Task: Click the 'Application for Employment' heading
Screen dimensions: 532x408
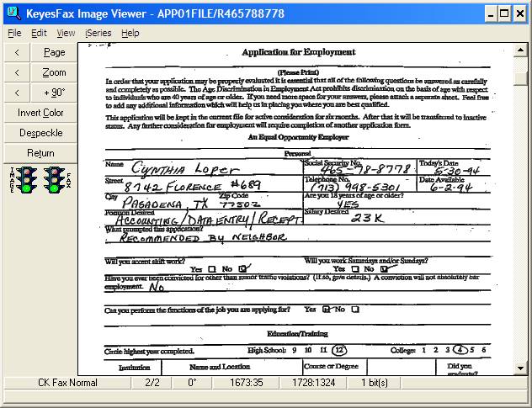Action: coord(299,52)
